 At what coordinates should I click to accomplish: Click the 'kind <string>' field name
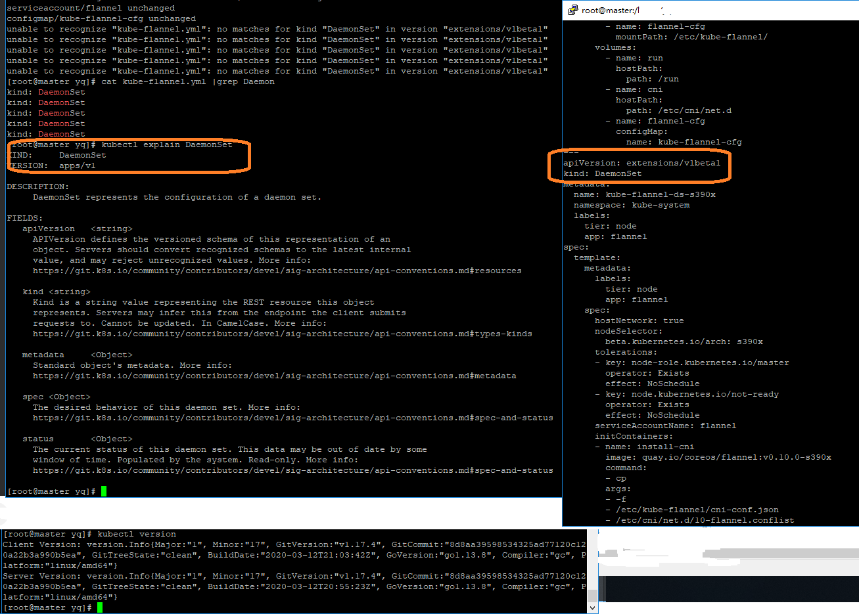click(57, 292)
